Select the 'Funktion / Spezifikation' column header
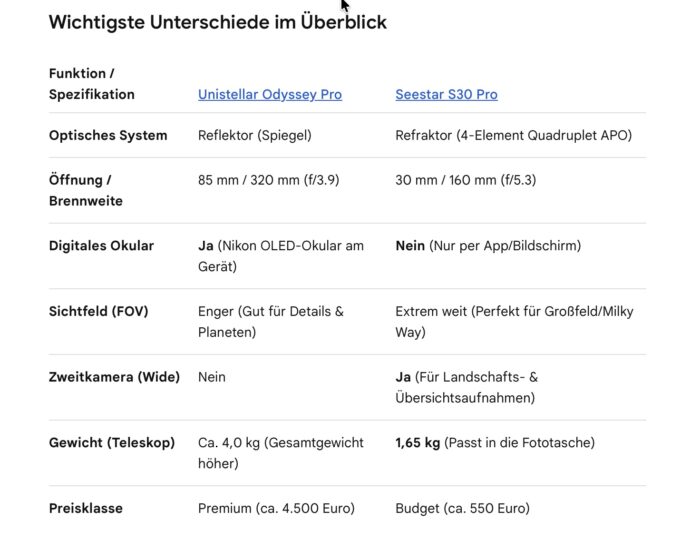The height and width of the screenshot is (550, 700). coord(92,84)
